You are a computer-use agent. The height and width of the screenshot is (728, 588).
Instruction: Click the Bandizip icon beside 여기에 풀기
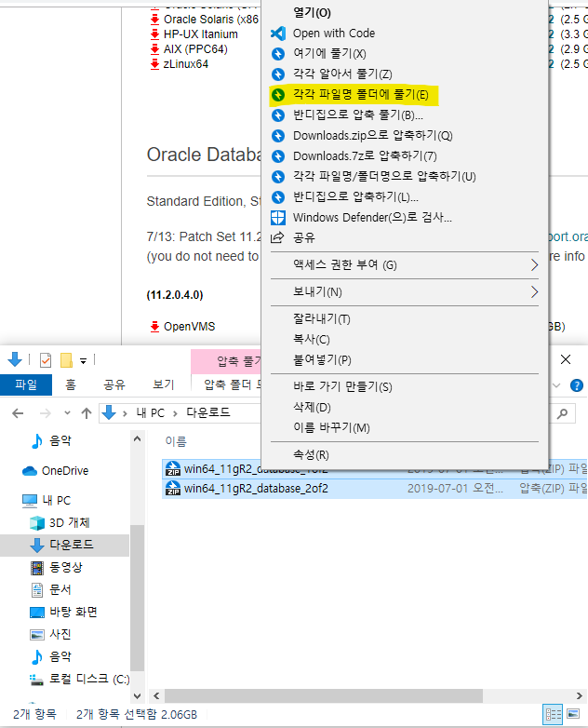(278, 54)
